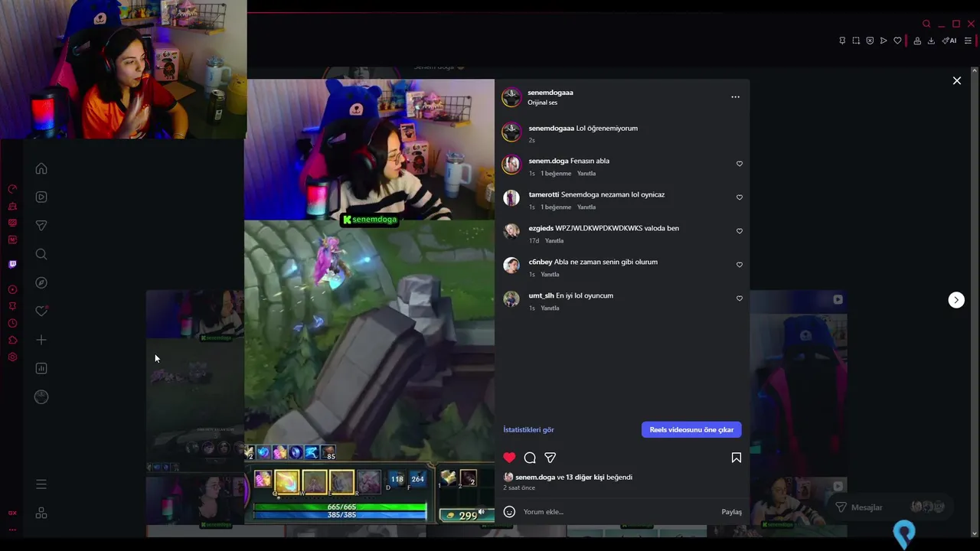
Task: Reply to ezgieds' comment via Yanıtla
Action: point(554,241)
